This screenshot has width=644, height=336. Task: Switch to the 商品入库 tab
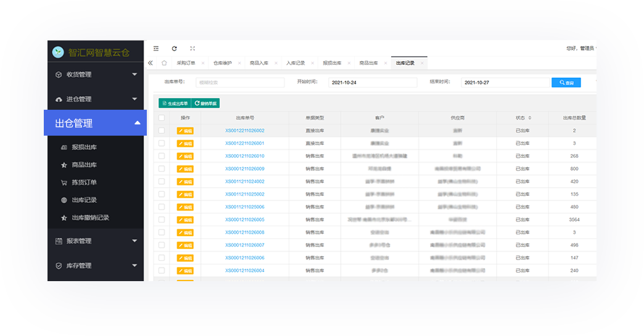pyautogui.click(x=259, y=63)
